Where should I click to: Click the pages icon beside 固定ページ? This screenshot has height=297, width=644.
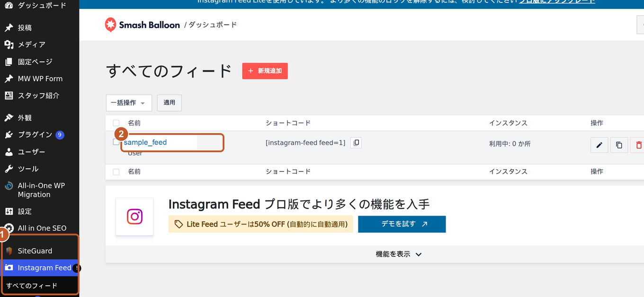tap(9, 62)
